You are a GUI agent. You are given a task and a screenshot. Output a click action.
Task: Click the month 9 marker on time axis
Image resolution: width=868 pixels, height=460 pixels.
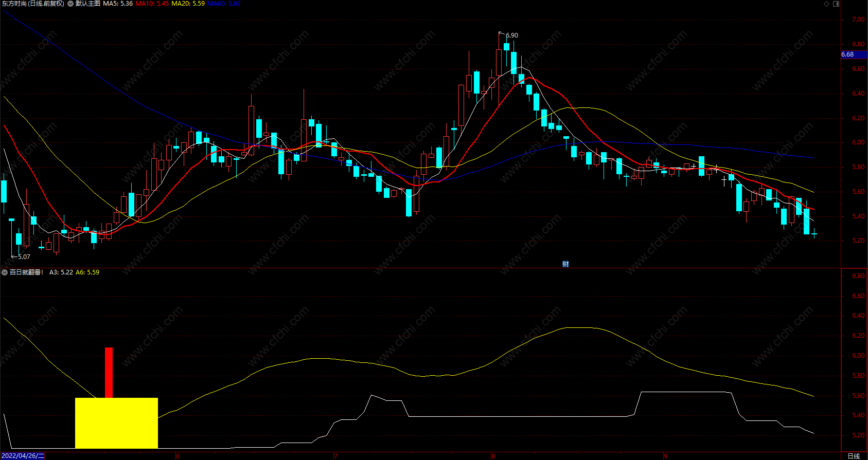coord(665,456)
